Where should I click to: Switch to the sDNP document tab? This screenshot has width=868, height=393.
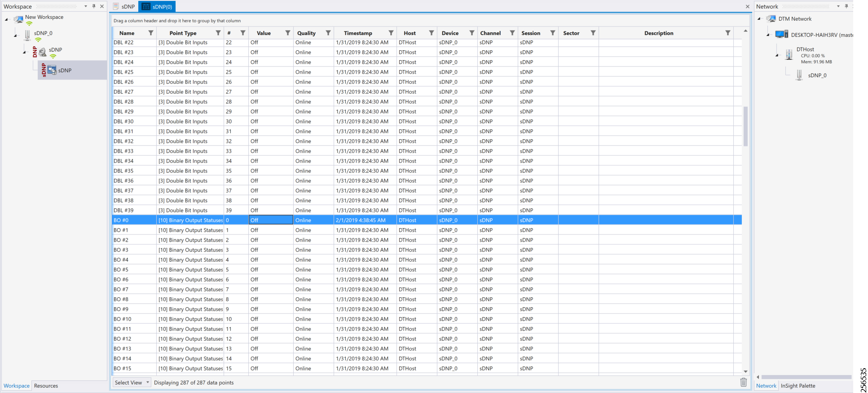124,6
